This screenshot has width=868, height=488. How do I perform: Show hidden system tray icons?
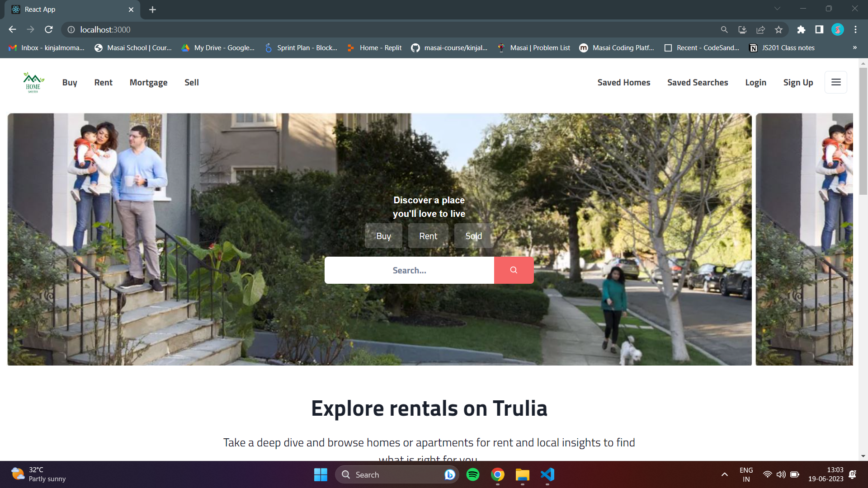click(x=724, y=474)
